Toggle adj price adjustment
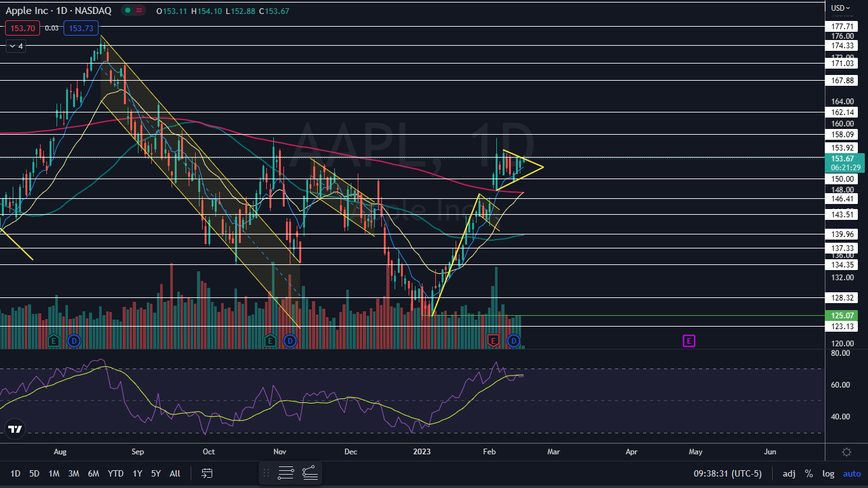Image resolution: width=868 pixels, height=488 pixels. pos(789,473)
